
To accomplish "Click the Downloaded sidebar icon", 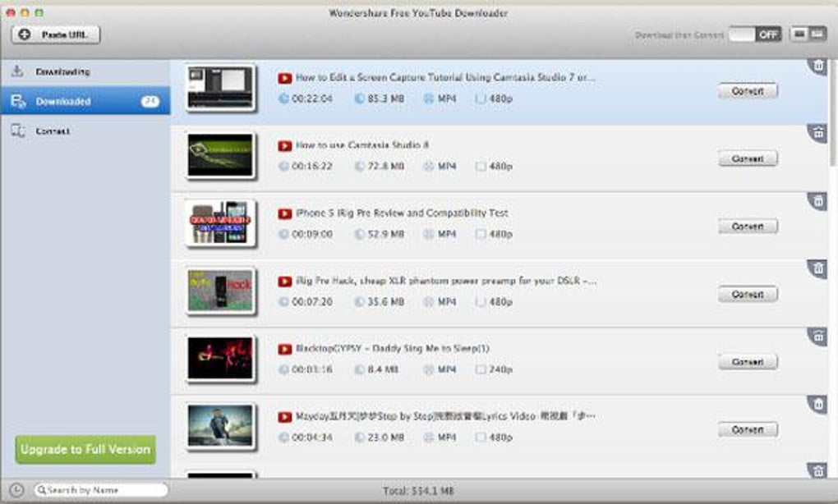I will [18, 101].
